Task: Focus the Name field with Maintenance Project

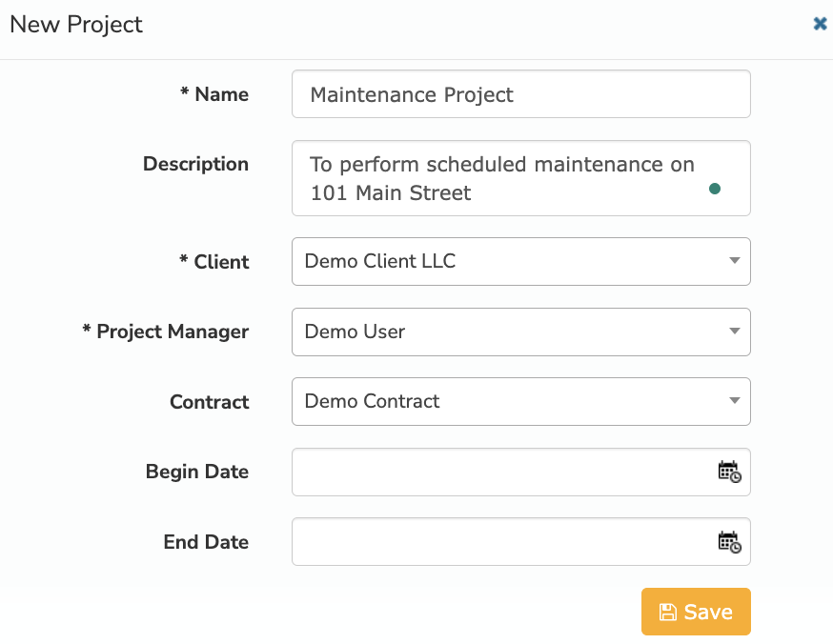Action: point(520,94)
